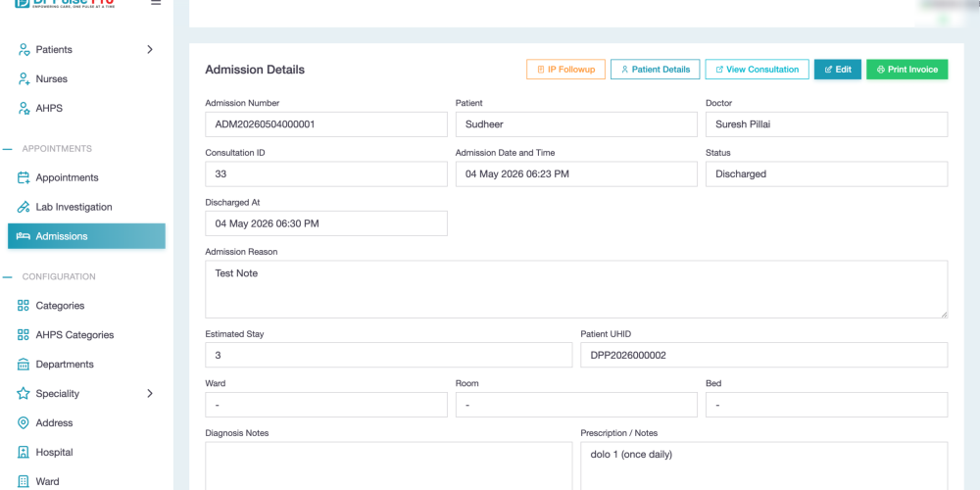The image size is (980, 490).
Task: Click the Appointments calendar icon
Action: [x=24, y=177]
